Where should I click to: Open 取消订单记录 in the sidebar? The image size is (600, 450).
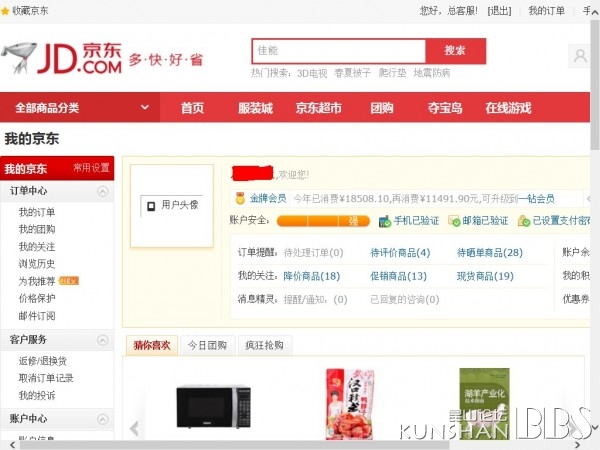(x=46, y=378)
